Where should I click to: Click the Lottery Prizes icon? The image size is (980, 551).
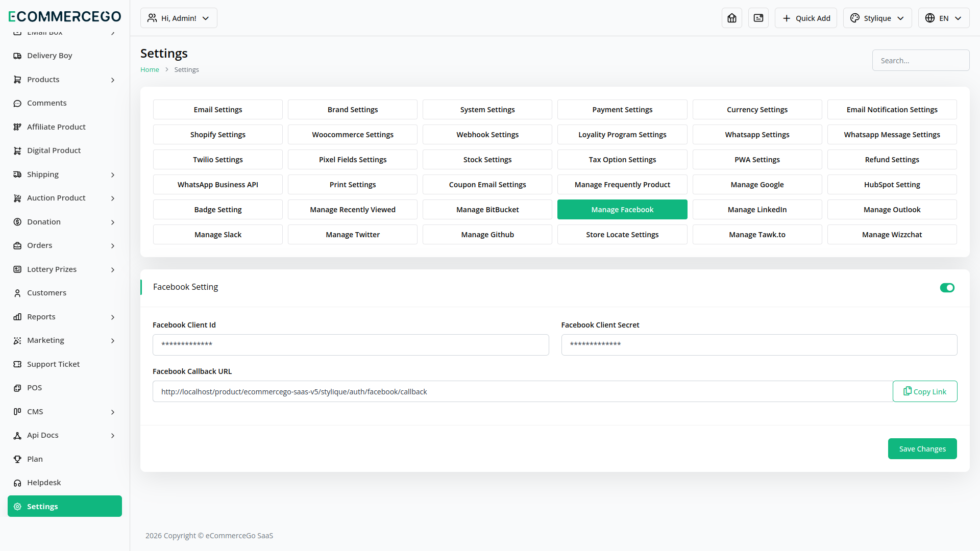click(x=17, y=269)
